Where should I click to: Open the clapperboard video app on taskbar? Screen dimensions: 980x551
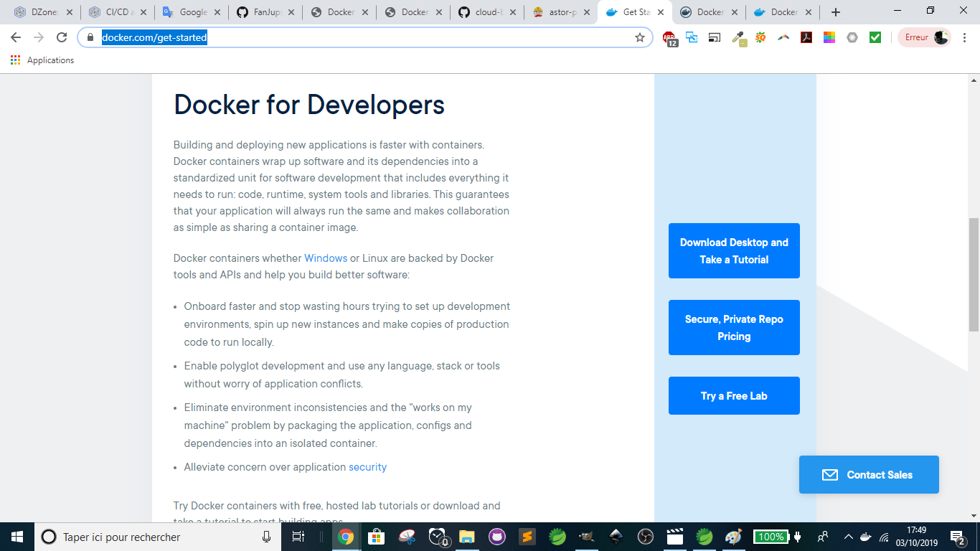674,537
